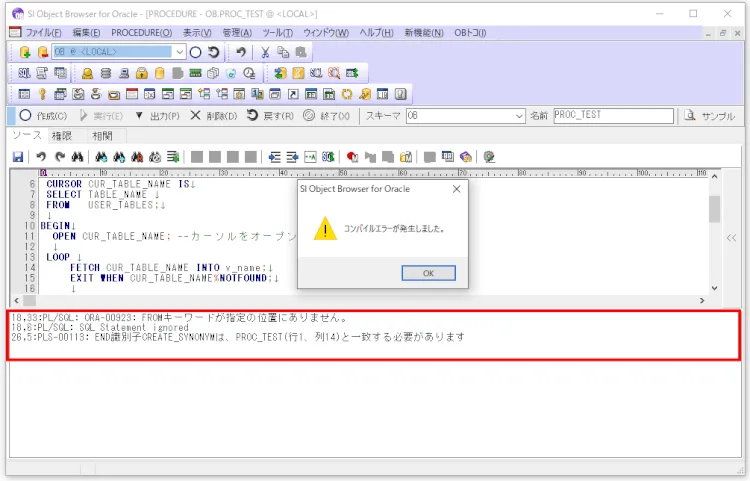Click the go-to-line green arrow icon
The height and width of the screenshot is (481, 750).
tap(173, 157)
